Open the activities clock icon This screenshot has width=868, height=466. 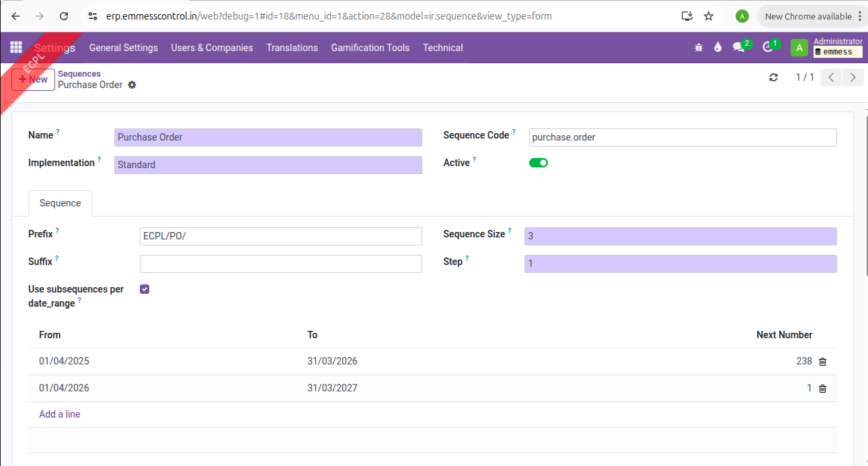click(768, 47)
